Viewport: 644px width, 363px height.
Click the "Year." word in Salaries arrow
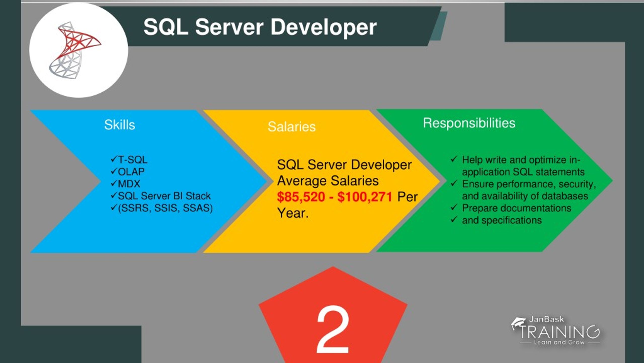[x=293, y=213]
